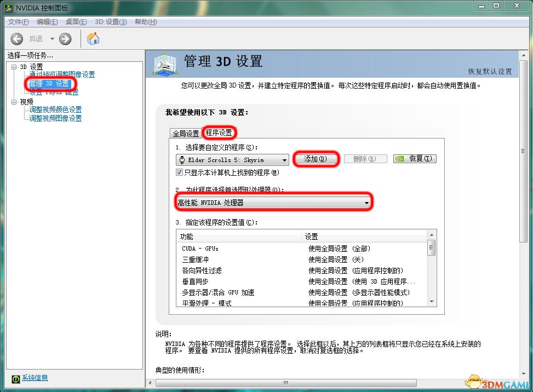The width and height of the screenshot is (533, 392).
Task: Select 调整视频图像设置 tree item
Action: coord(55,118)
